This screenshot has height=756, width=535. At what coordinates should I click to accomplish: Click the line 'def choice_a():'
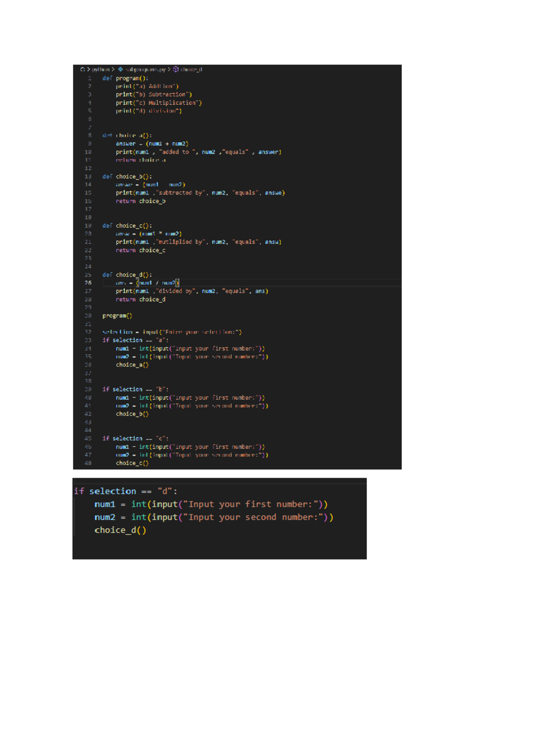[x=127, y=136]
